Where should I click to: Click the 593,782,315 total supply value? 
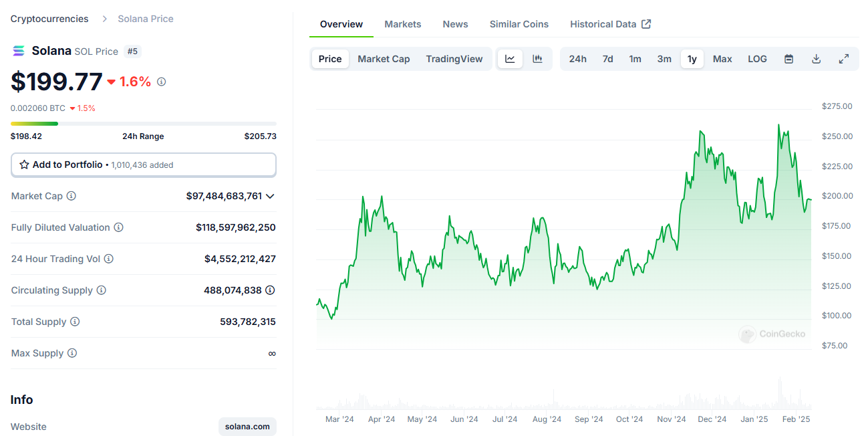coord(248,322)
